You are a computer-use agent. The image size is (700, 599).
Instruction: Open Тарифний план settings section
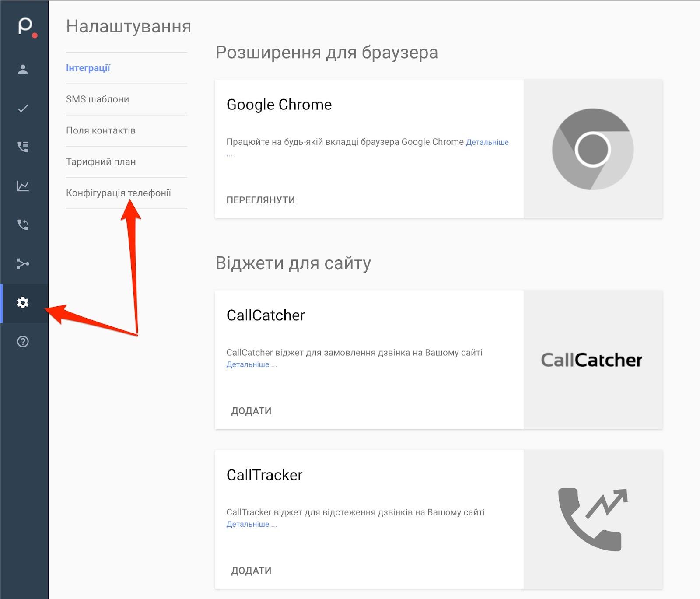pyautogui.click(x=101, y=162)
